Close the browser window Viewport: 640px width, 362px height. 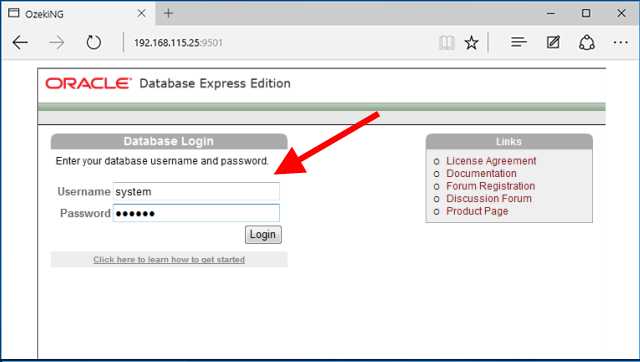[x=621, y=13]
